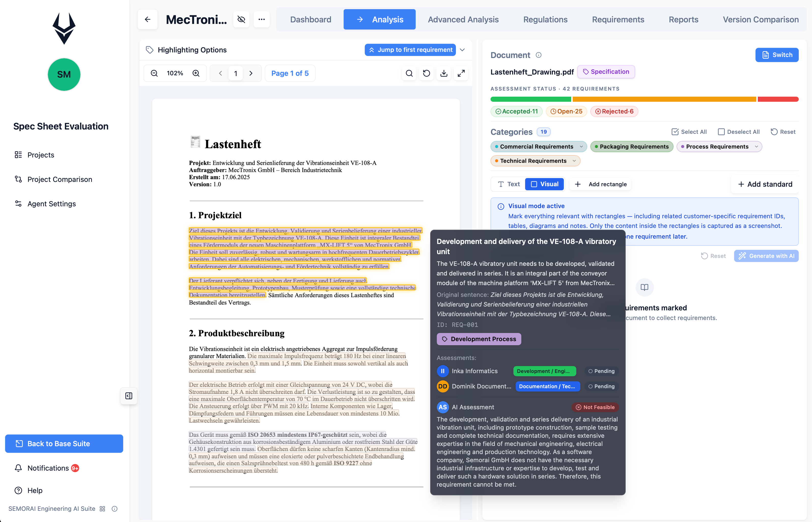Download the document via download icon
Viewport: 812px width, 522px height.
tap(444, 73)
